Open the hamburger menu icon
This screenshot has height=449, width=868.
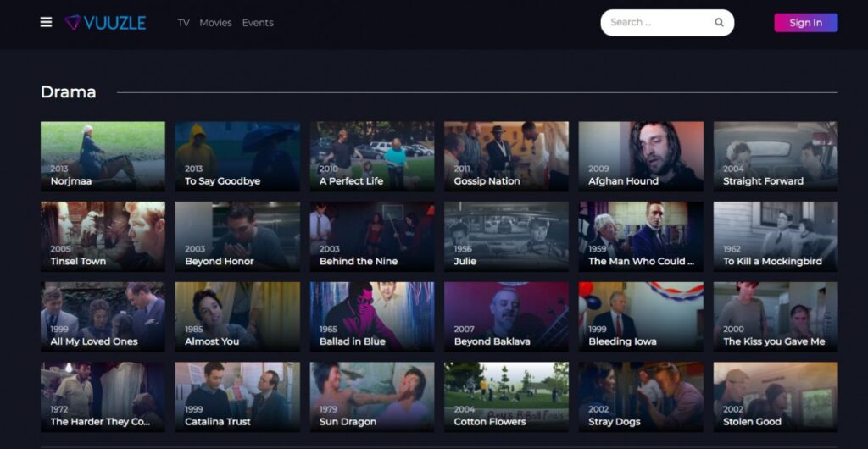tap(46, 22)
